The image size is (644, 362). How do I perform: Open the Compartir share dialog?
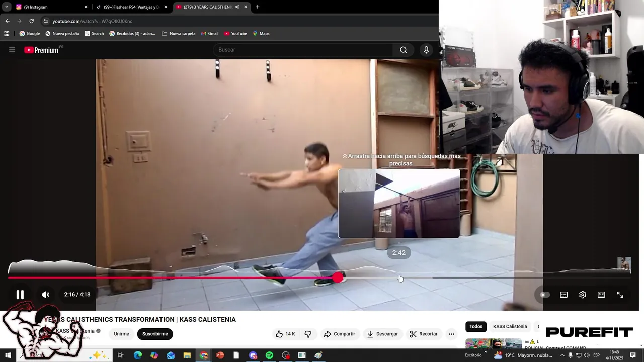[x=340, y=334]
